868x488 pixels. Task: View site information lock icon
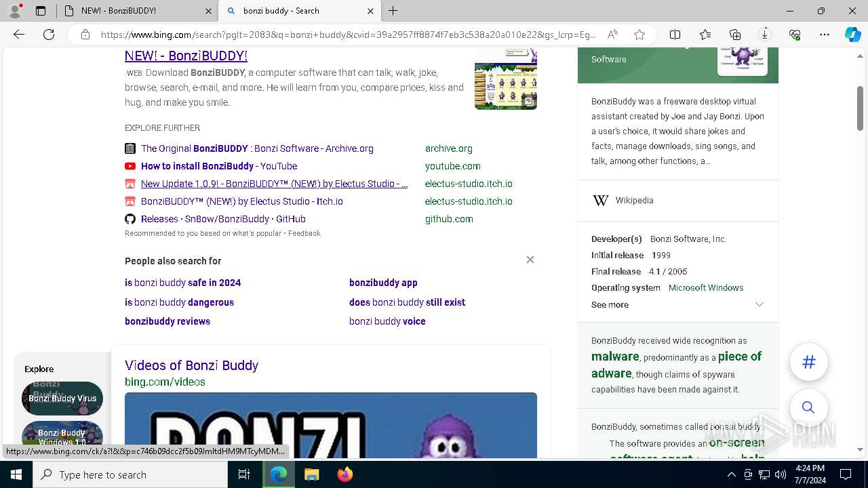[85, 35]
